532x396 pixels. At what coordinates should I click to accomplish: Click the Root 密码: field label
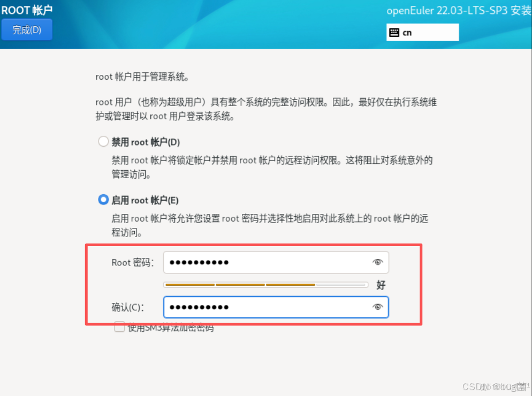click(x=133, y=263)
